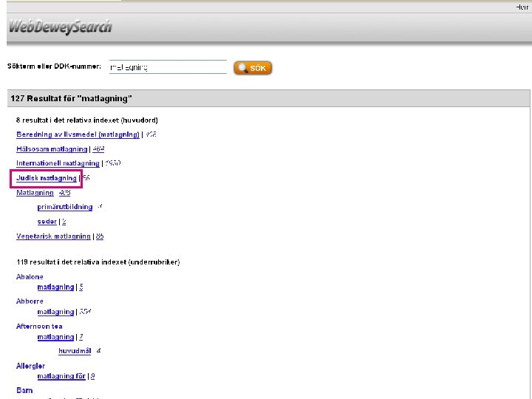Open 'Beredning av livsmedel (matlagning)' link
532x399 pixels.
click(x=78, y=134)
